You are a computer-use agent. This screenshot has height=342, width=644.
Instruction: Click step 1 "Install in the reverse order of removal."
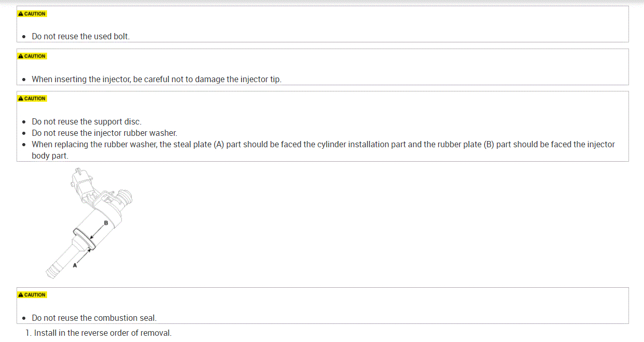102,333
